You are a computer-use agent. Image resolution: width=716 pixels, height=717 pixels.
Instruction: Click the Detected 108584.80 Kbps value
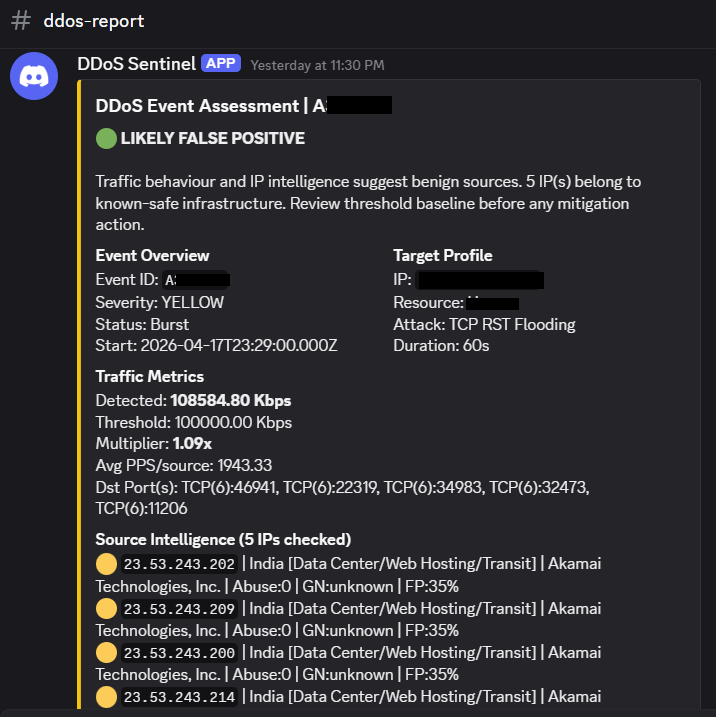pos(231,401)
